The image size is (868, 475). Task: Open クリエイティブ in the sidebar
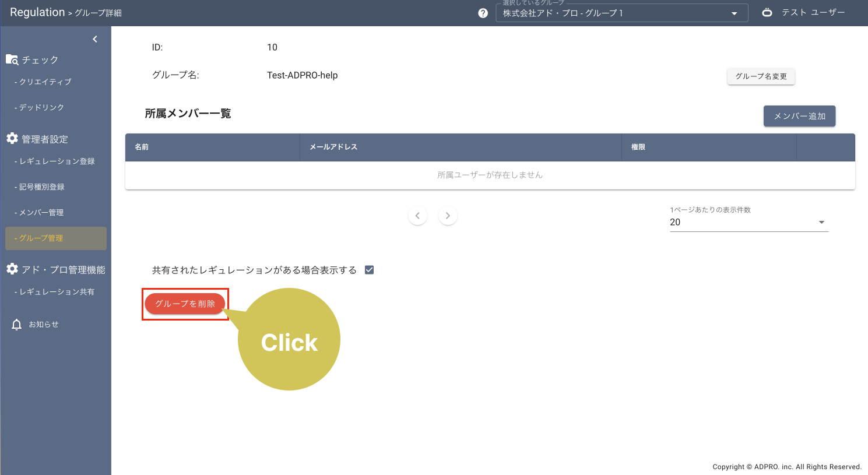[45, 82]
